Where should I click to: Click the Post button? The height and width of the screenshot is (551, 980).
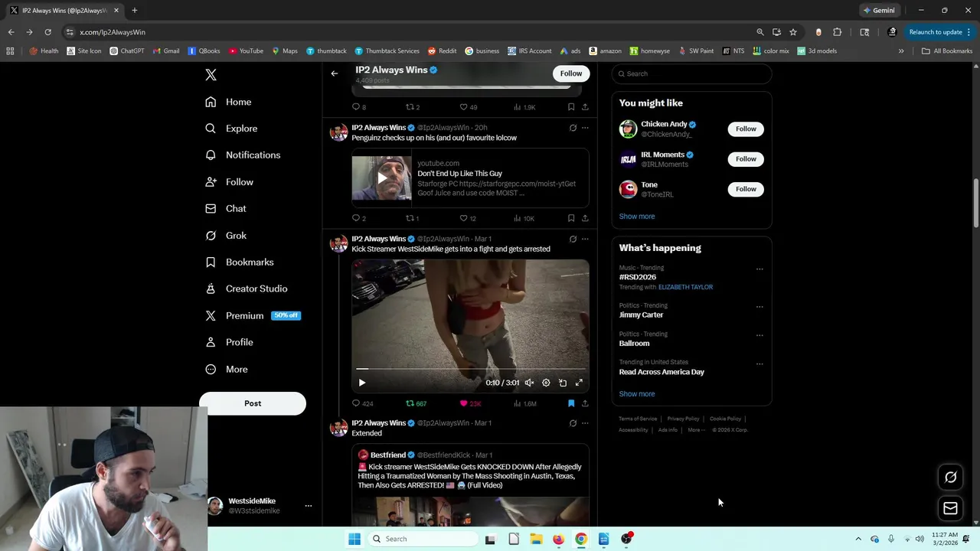(x=253, y=403)
